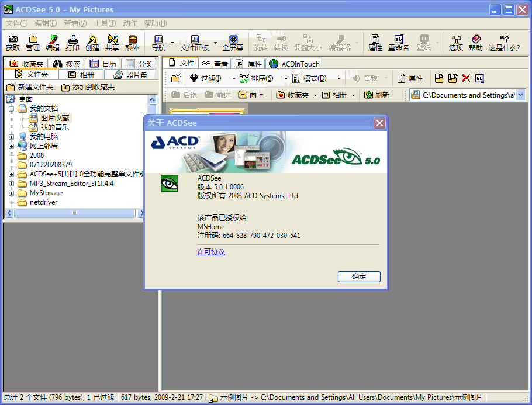Switch to the 搜索 (Search) tab
532x405 pixels.
point(67,64)
